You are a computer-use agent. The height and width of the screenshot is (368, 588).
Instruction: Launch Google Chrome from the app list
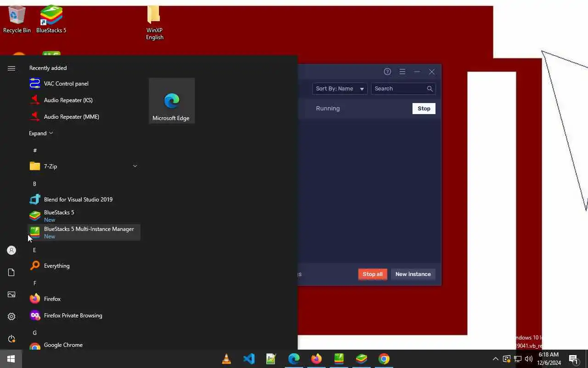click(84, 345)
